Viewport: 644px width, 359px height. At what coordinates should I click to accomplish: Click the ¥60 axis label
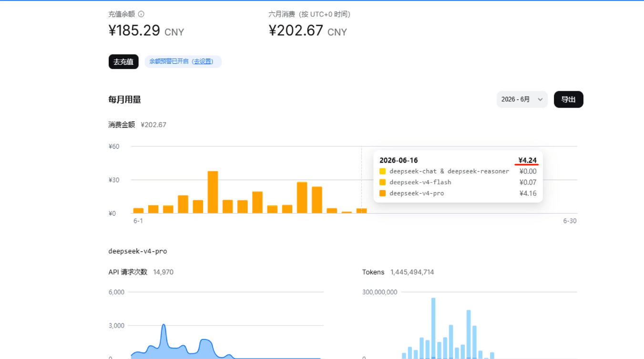tap(114, 147)
